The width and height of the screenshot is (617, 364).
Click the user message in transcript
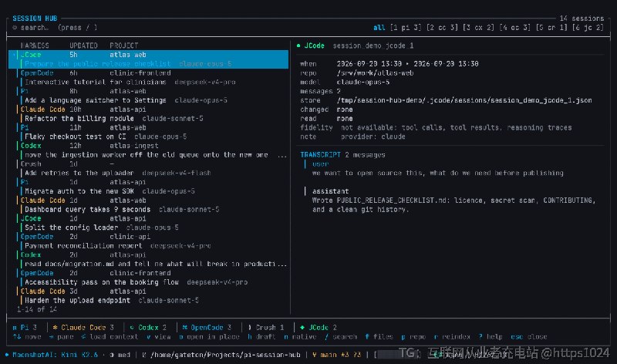tap(437, 173)
